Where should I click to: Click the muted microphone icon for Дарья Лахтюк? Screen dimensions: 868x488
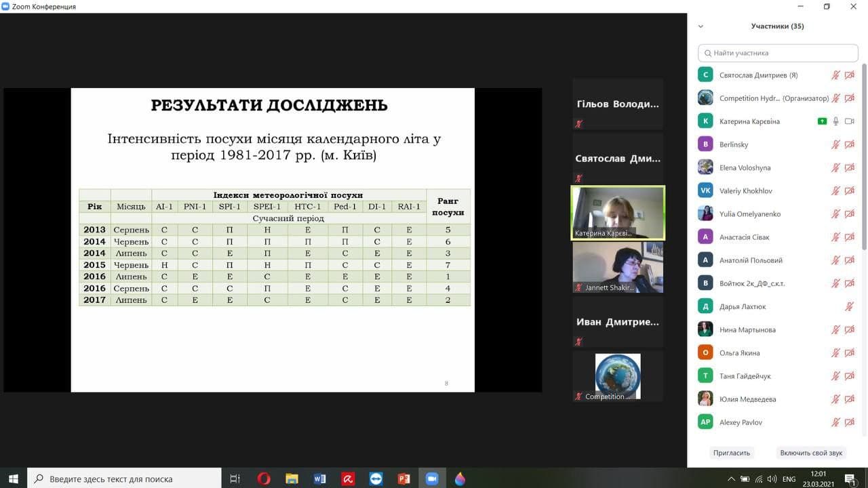point(850,306)
